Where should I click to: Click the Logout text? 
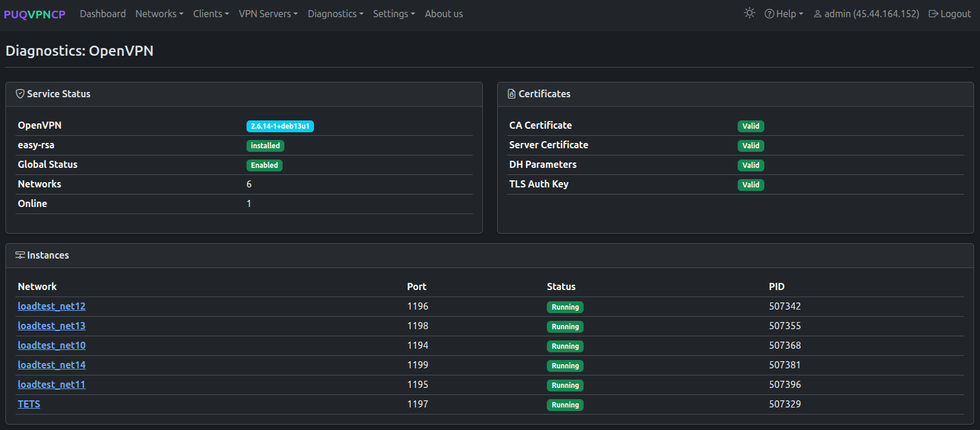[x=956, y=14]
